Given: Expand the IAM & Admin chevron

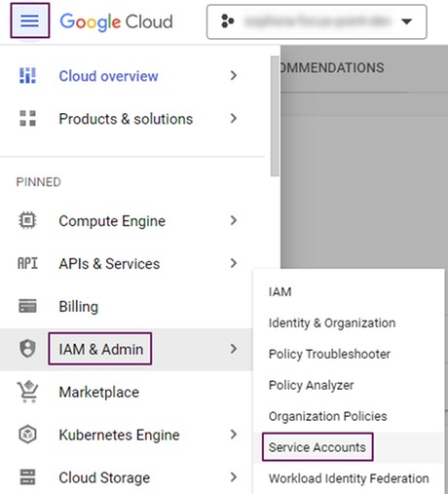Looking at the screenshot, I should coord(233,349).
